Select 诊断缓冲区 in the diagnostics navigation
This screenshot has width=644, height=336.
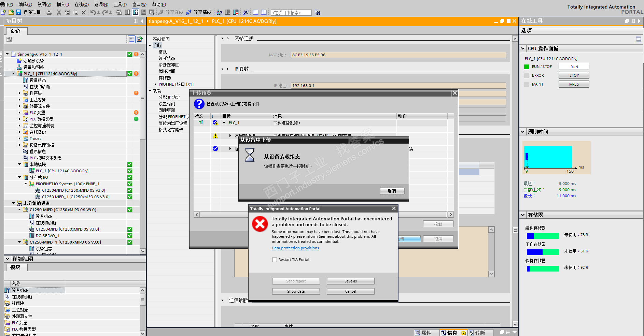(169, 65)
